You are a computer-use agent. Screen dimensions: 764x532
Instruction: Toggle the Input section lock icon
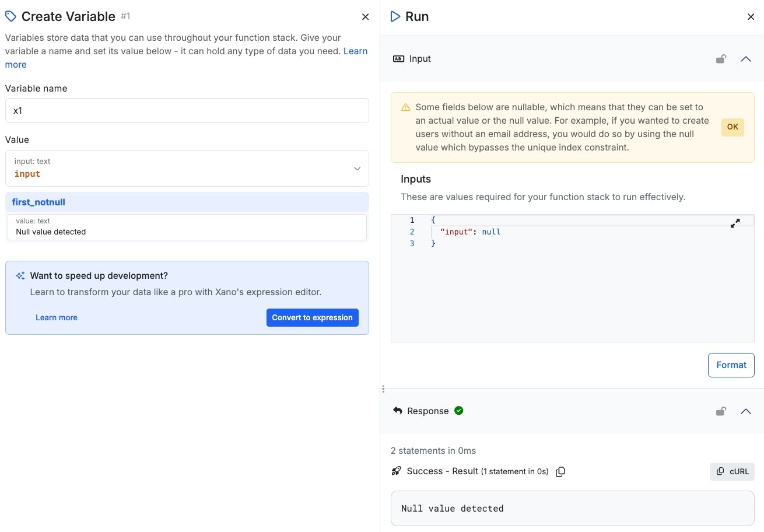pos(721,59)
